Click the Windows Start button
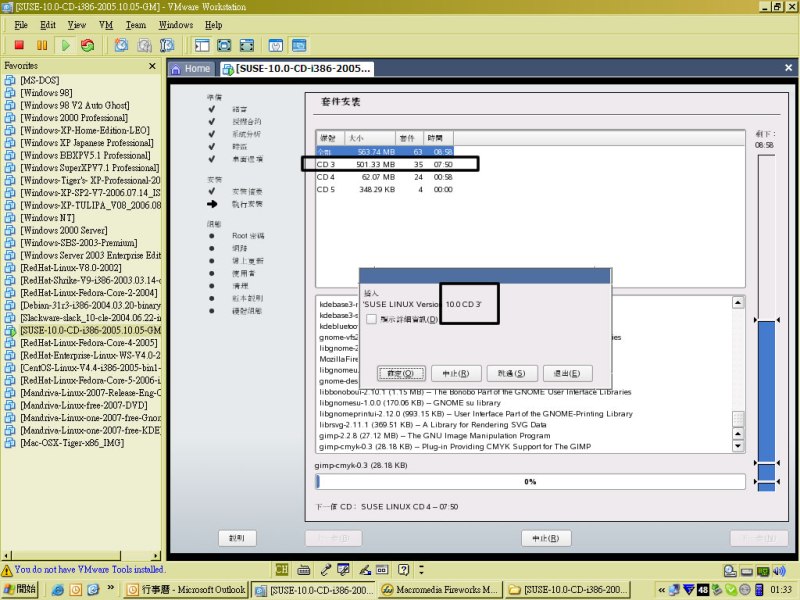This screenshot has height=600, width=800. click(20, 589)
